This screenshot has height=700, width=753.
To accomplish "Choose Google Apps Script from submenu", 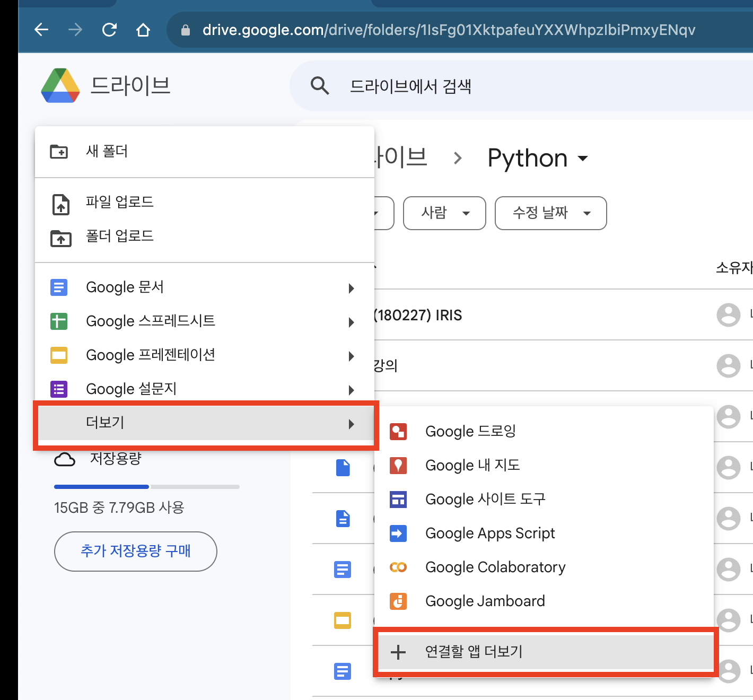I will click(x=544, y=533).
